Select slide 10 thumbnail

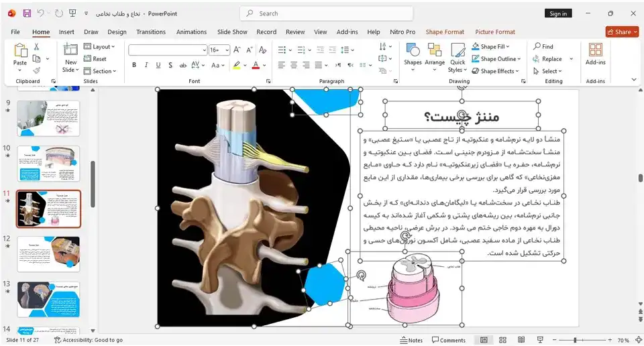click(48, 164)
